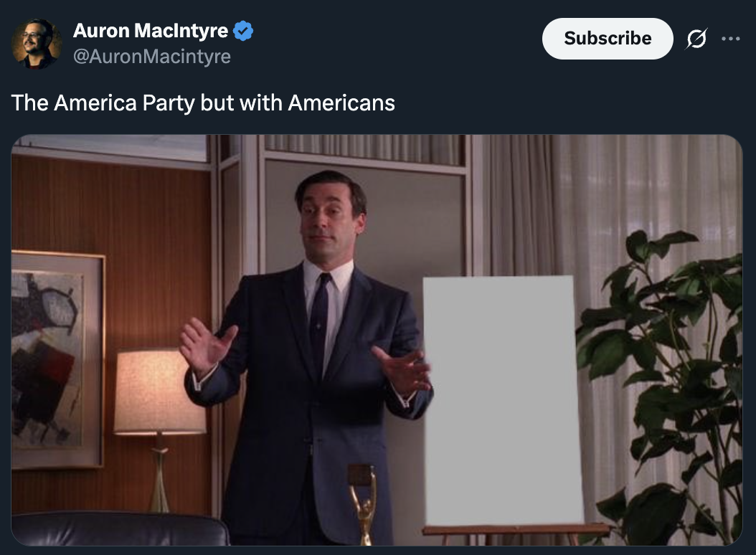
Task: Click the blue verified checkmark badge
Action: [x=243, y=31]
